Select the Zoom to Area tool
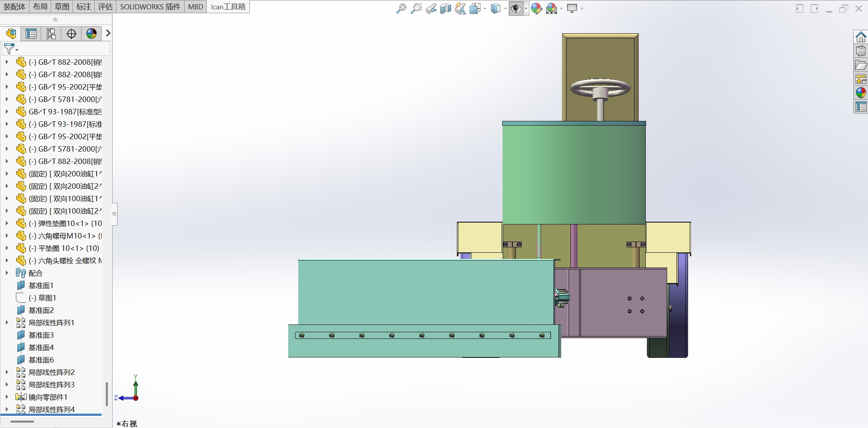The width and height of the screenshot is (868, 428). 416,9
